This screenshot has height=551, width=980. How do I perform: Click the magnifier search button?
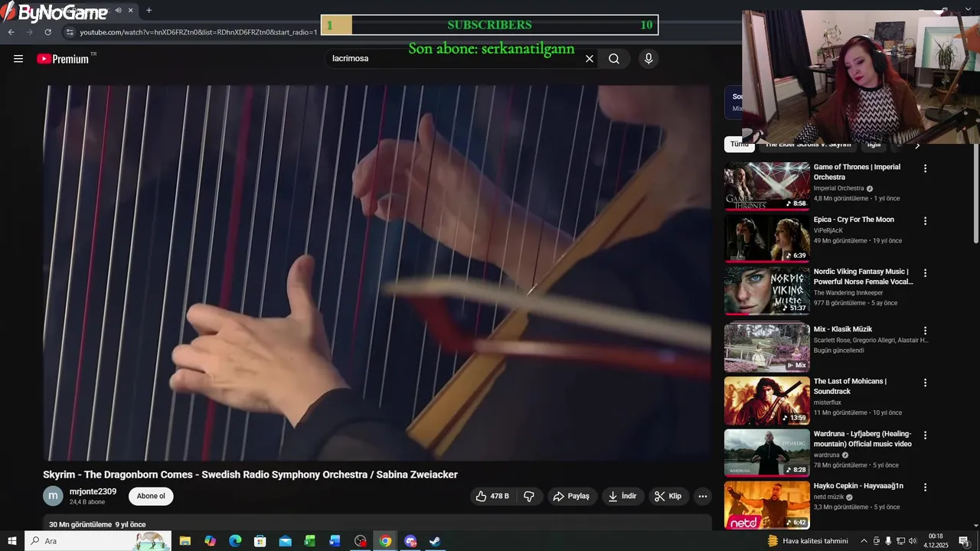click(x=614, y=59)
